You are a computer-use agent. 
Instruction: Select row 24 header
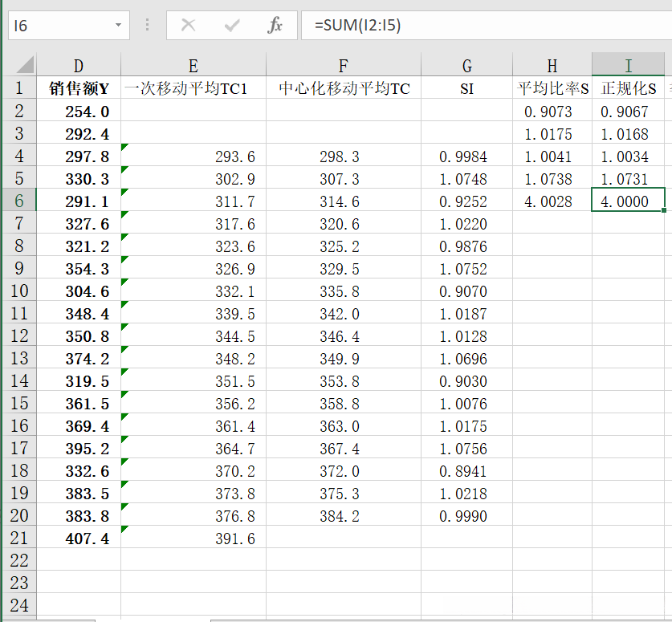click(19, 605)
